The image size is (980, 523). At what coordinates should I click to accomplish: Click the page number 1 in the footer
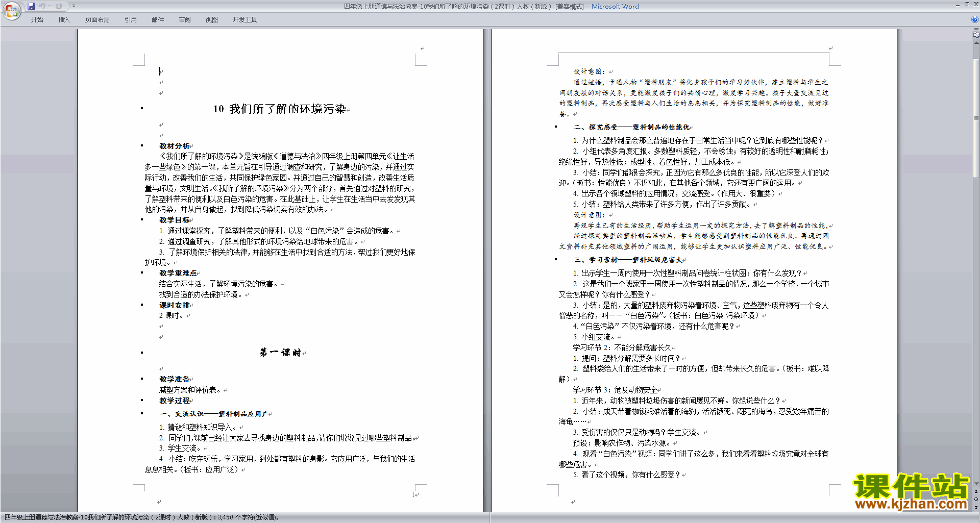tap(413, 494)
